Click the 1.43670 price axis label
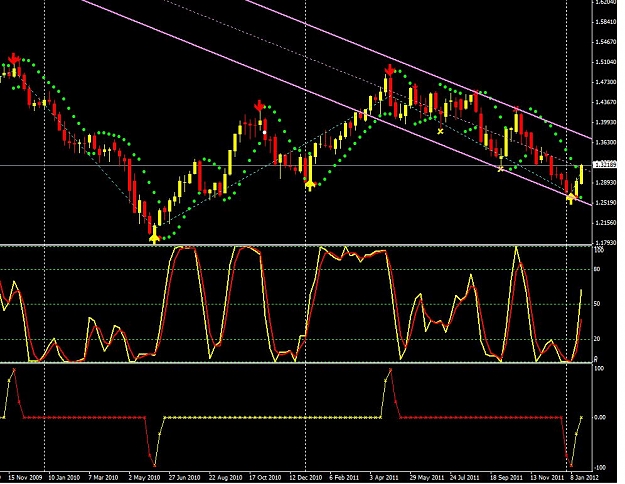625x484 pixels. point(606,102)
